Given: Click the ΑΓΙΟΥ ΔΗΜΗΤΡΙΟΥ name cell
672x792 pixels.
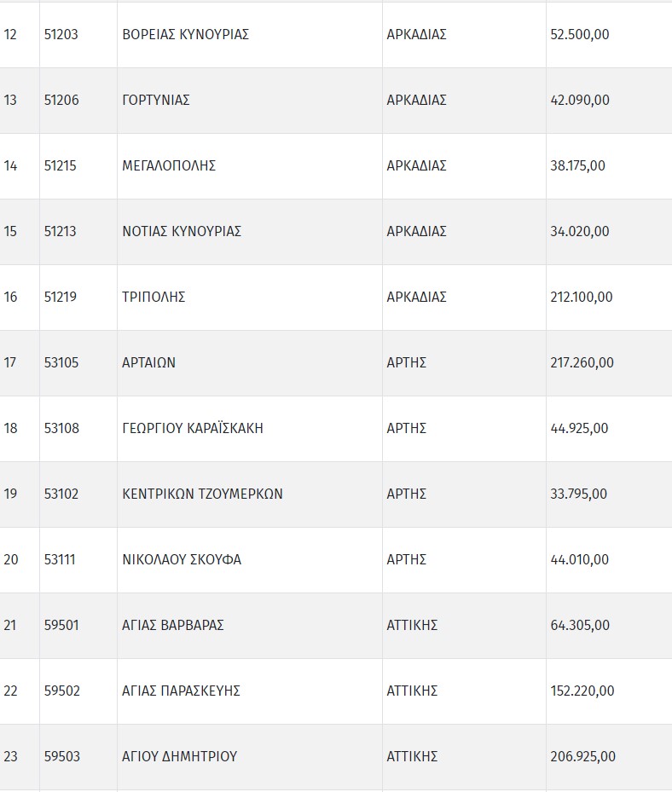Looking at the screenshot, I should coord(179,757).
